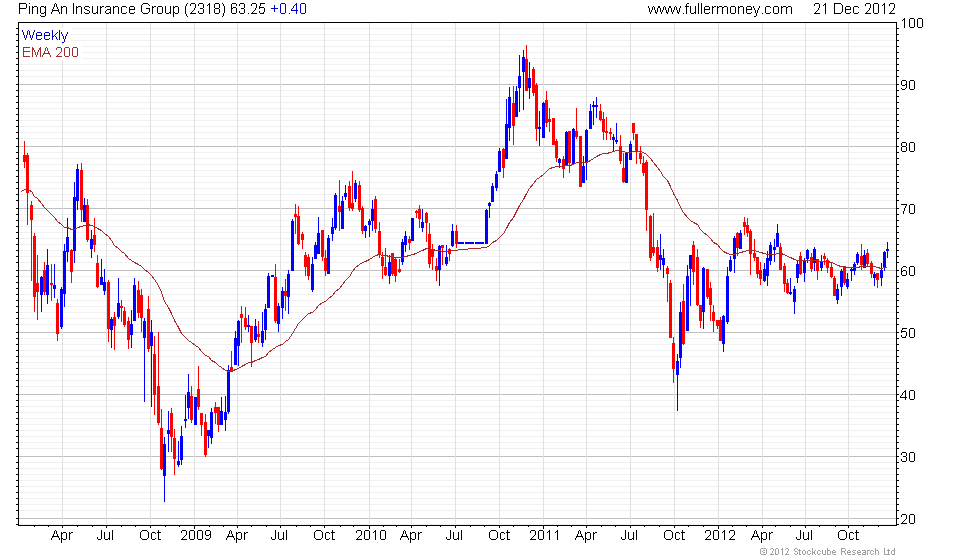Image resolution: width=980 pixels, height=560 pixels.
Task: Click the y-axis label '60'
Action: pyautogui.click(x=909, y=271)
